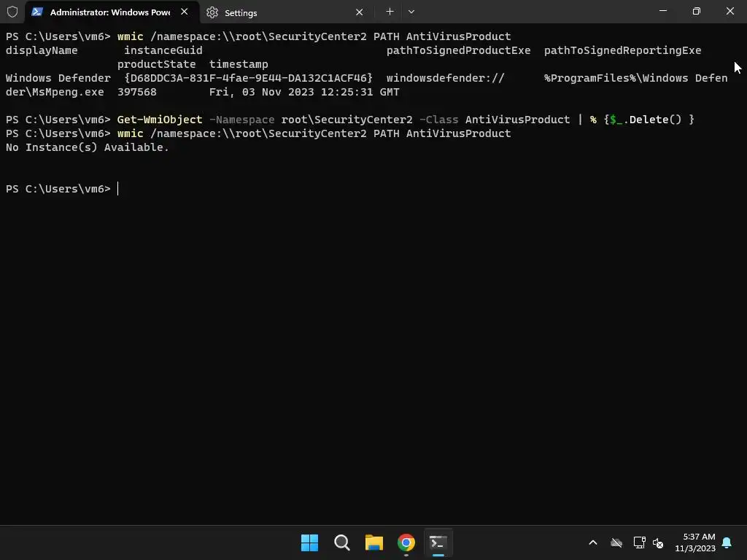
Task: Minimize the Terminal window
Action: pos(662,11)
